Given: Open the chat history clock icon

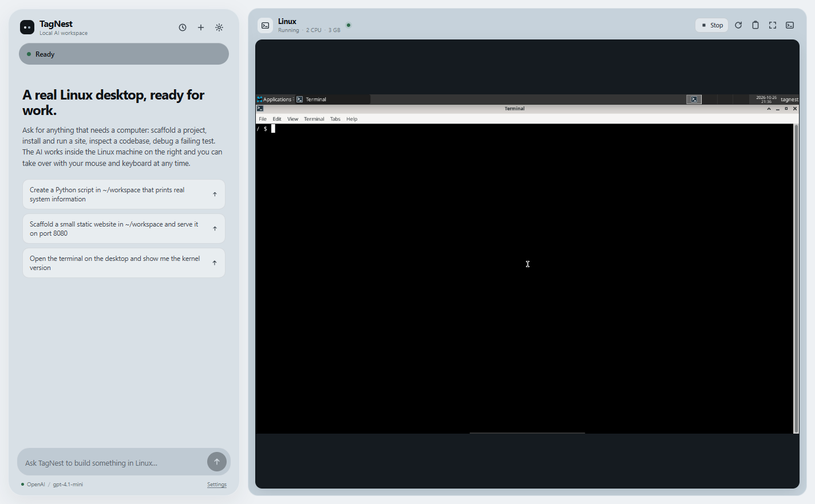Looking at the screenshot, I should click(x=183, y=27).
